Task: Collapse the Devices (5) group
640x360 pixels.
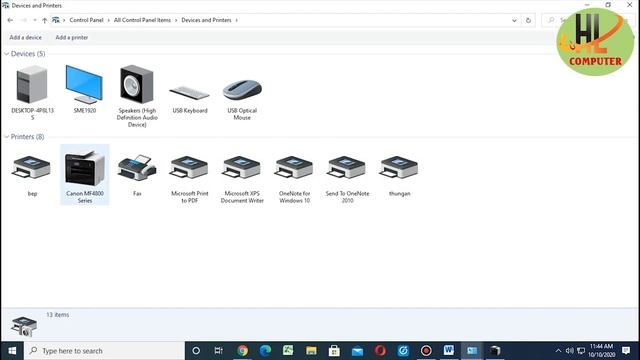Action: pyautogui.click(x=7, y=54)
